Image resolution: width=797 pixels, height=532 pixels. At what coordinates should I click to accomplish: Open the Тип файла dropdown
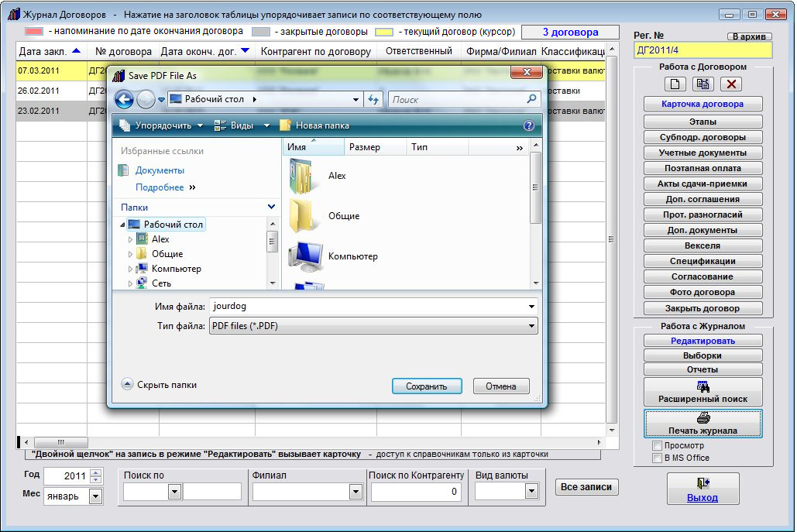pos(531,326)
